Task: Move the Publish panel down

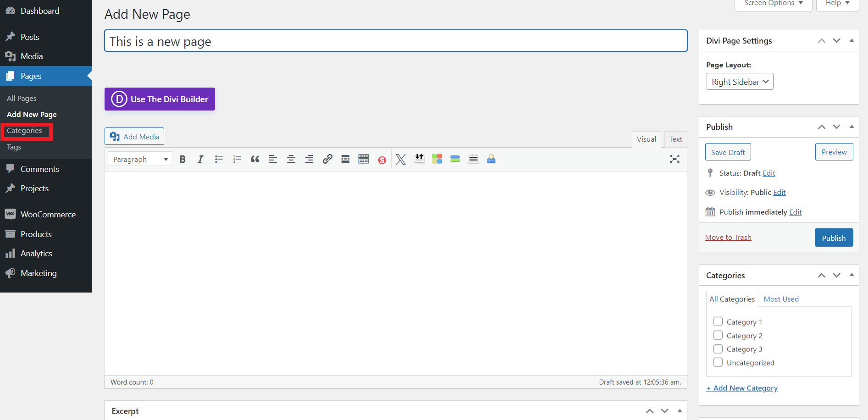Action: point(836,127)
